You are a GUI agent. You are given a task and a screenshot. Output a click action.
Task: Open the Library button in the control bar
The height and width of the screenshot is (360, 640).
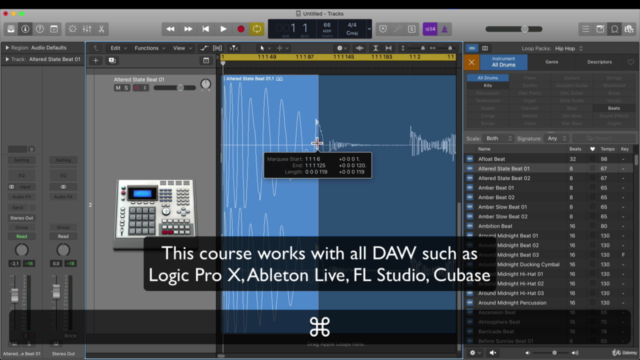tap(11, 29)
